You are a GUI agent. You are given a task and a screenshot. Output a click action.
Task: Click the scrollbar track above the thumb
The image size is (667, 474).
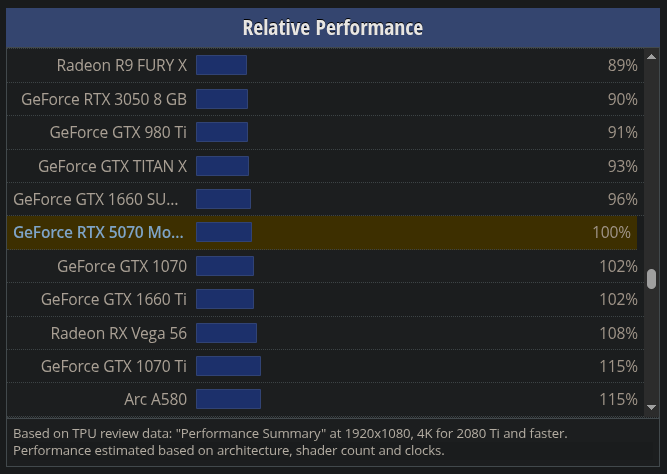pyautogui.click(x=651, y=166)
